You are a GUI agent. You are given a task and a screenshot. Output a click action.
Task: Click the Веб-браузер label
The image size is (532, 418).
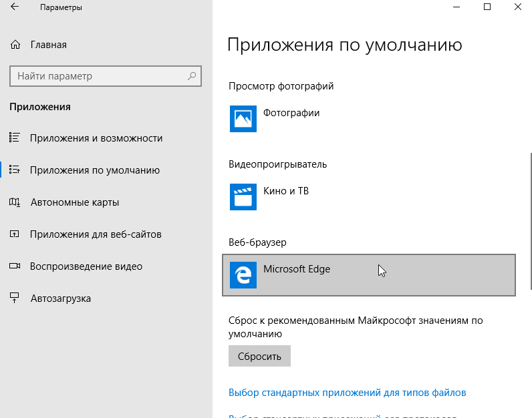click(x=257, y=242)
